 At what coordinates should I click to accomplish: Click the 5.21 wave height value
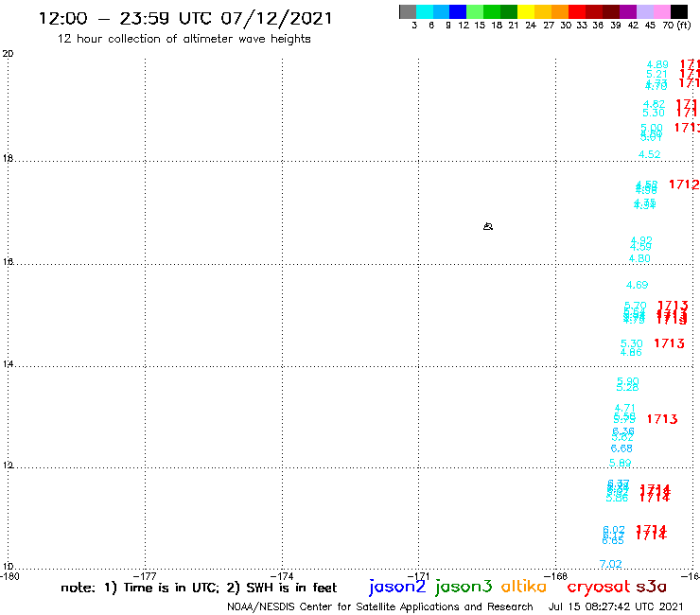pyautogui.click(x=656, y=74)
